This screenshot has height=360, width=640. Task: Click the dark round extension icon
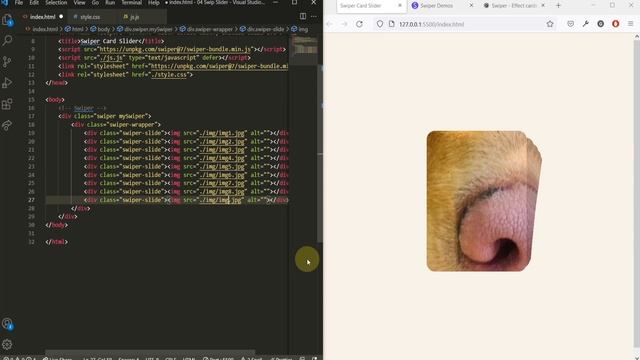(601, 24)
